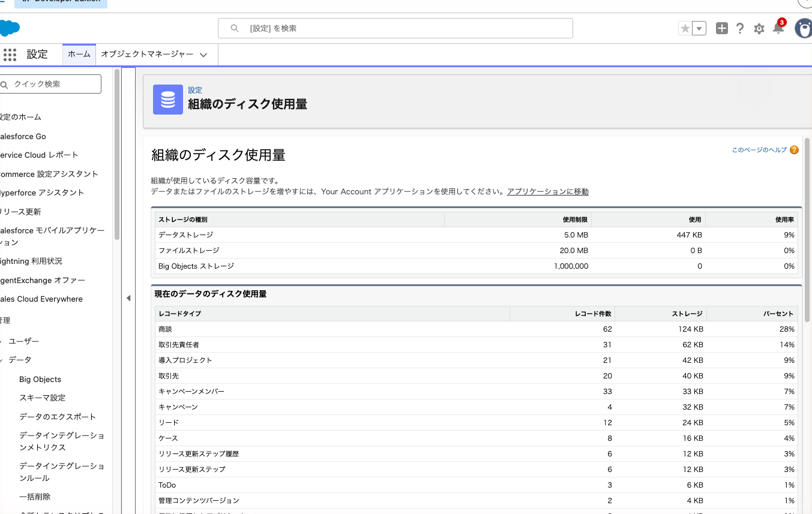The image size is (812, 514).
Task: Collapse the sidebar with the arrow handle
Action: pos(128,298)
